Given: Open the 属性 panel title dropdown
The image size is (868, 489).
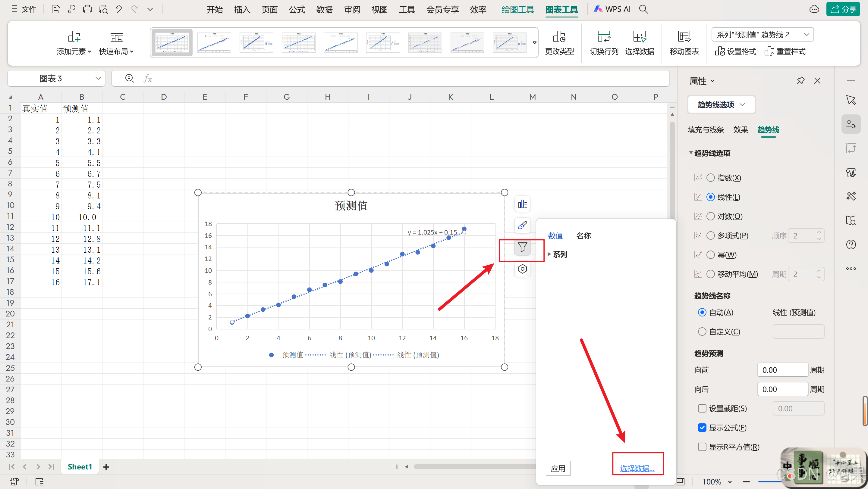Looking at the screenshot, I should click(x=713, y=81).
